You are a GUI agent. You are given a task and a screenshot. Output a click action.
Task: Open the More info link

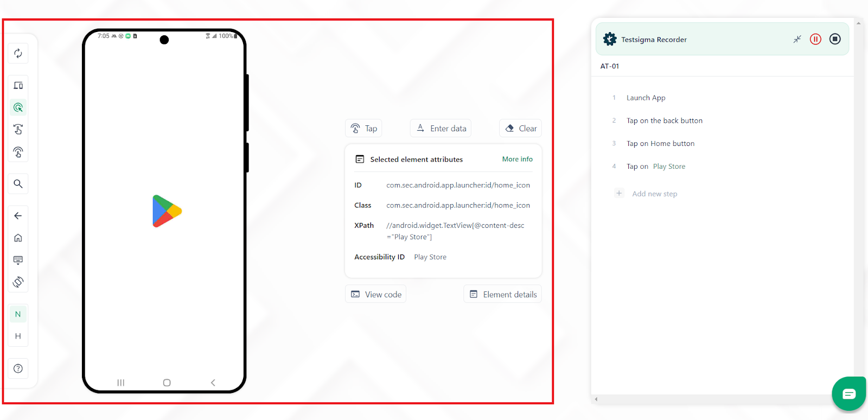[x=517, y=159]
